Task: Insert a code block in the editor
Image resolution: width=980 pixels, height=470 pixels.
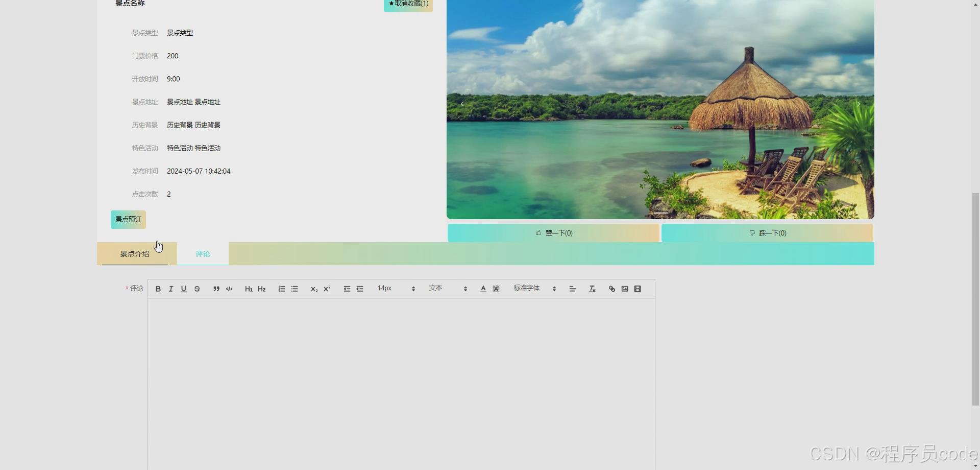Action: click(229, 289)
